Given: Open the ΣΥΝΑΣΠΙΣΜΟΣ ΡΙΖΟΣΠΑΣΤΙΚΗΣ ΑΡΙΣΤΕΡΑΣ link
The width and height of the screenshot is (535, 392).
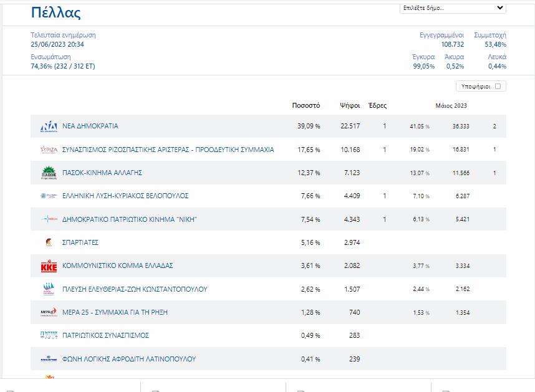Looking at the screenshot, I should pos(168,150).
